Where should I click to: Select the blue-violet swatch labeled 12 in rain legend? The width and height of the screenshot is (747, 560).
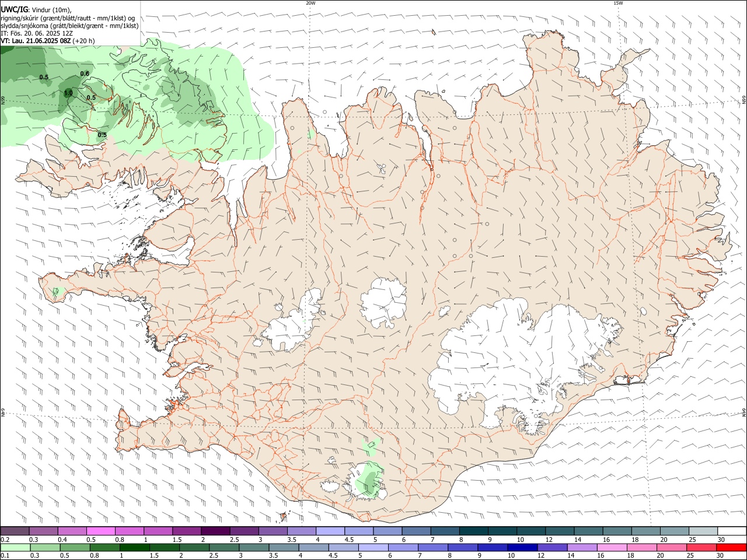(x=551, y=547)
